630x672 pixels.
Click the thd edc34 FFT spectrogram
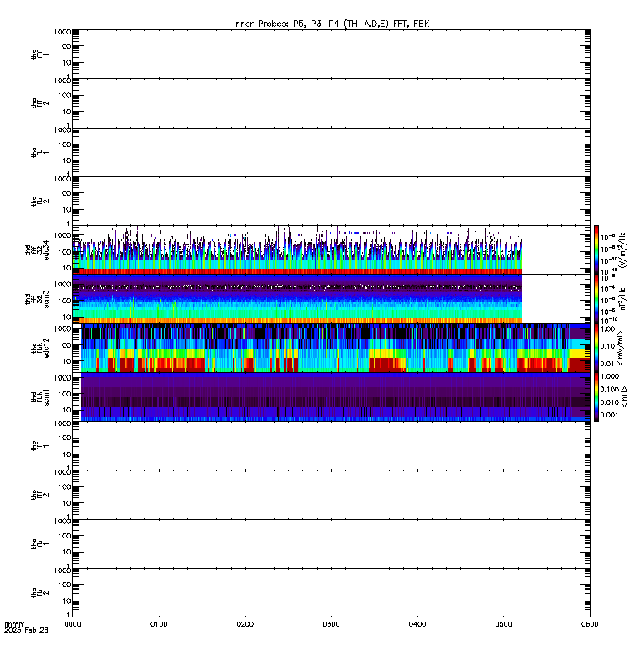tap(297, 249)
